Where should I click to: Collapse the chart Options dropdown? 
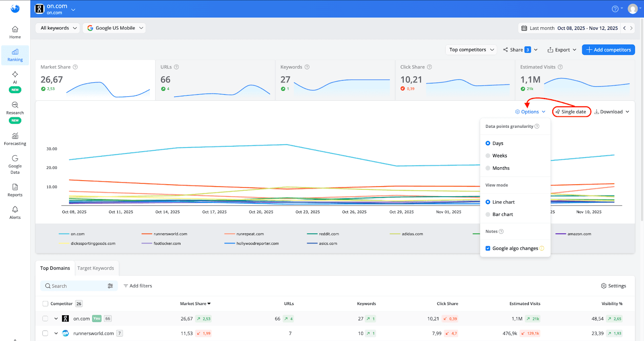pyautogui.click(x=530, y=112)
